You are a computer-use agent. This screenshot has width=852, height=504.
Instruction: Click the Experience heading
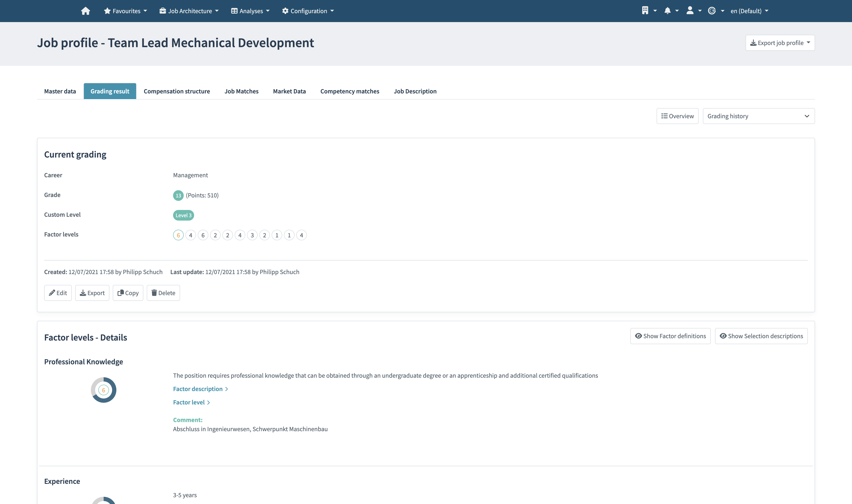click(62, 481)
